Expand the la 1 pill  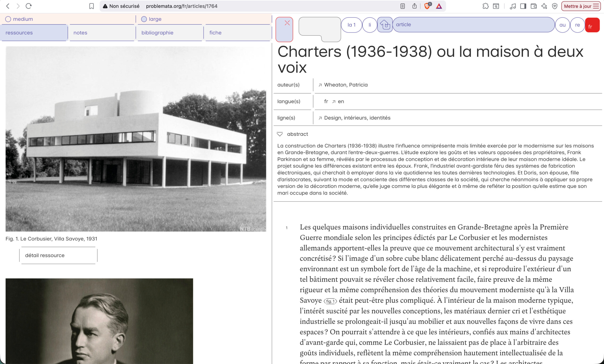point(351,25)
